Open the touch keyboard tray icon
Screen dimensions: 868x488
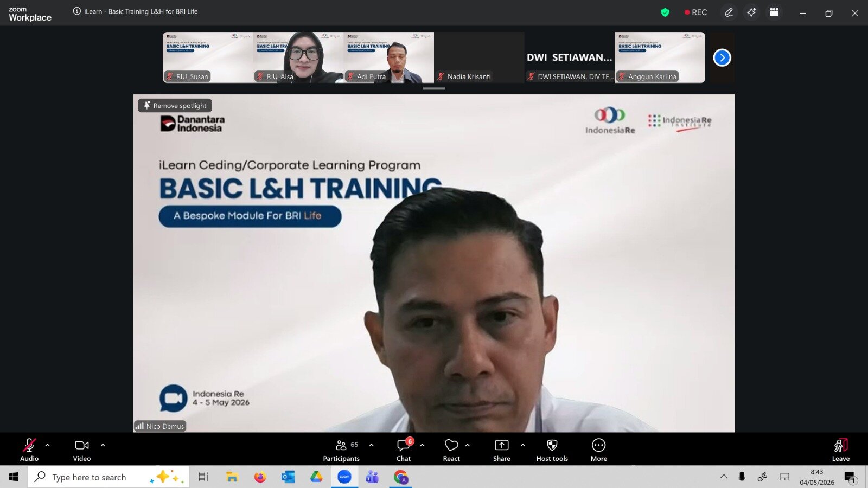[784, 477]
